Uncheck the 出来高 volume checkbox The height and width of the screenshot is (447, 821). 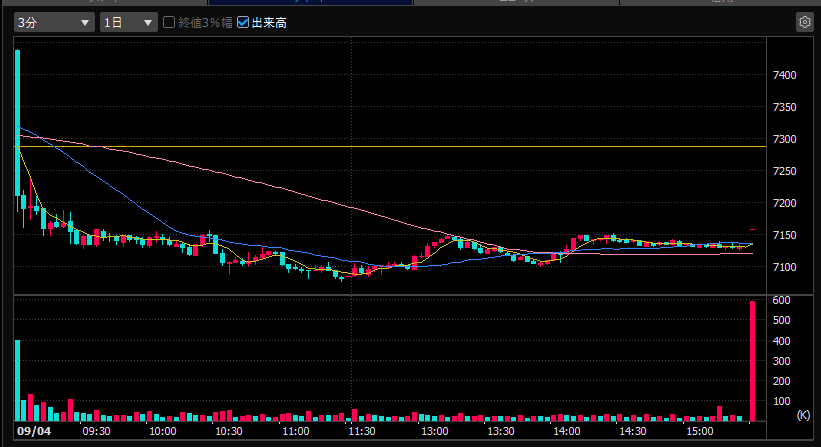242,22
